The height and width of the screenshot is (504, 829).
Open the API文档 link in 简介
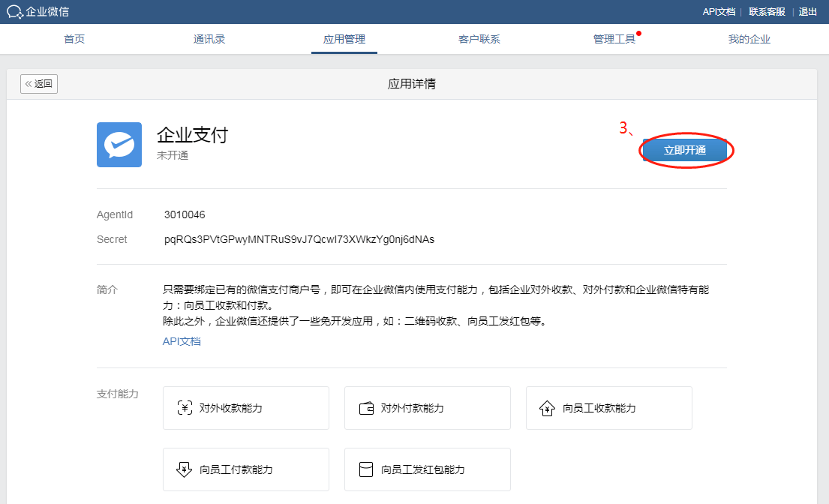182,341
